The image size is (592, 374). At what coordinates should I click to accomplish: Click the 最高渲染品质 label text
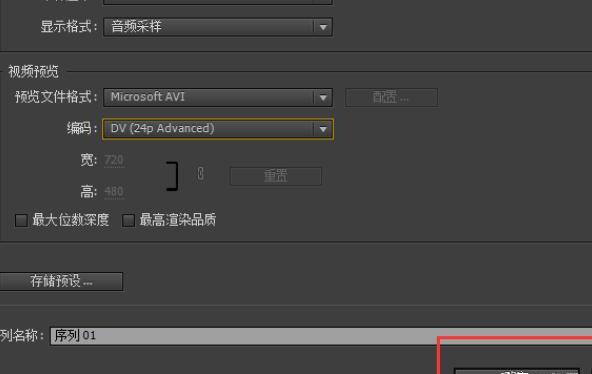tap(178, 220)
